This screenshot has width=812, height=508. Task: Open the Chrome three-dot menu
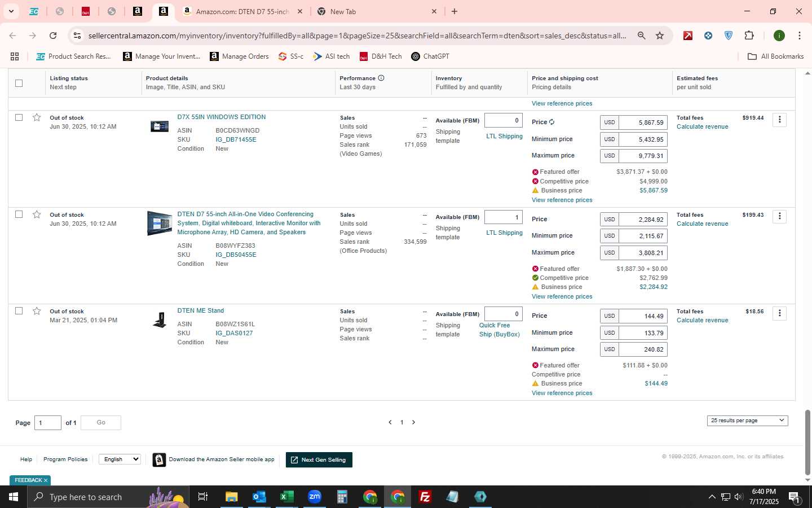tap(799, 36)
